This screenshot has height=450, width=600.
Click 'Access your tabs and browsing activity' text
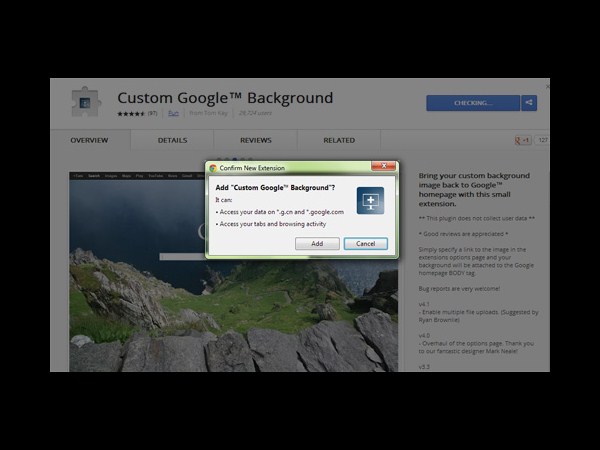[x=272, y=224]
